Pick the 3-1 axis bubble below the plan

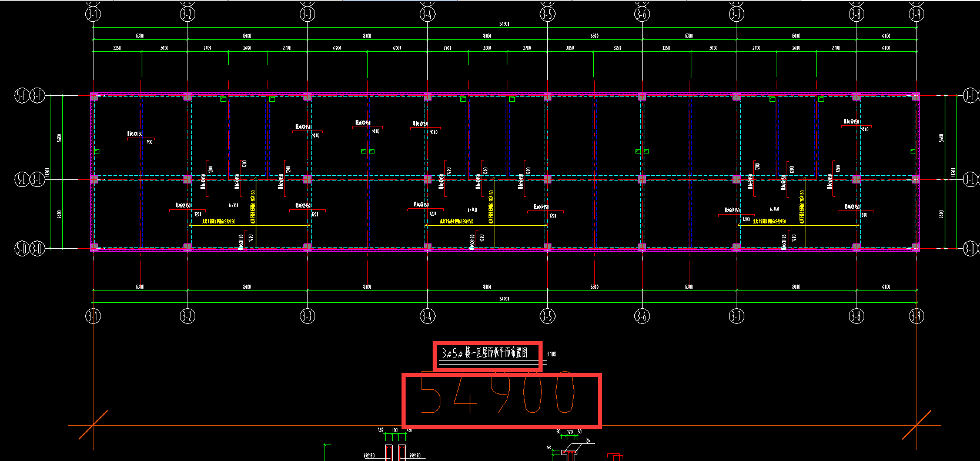(93, 316)
